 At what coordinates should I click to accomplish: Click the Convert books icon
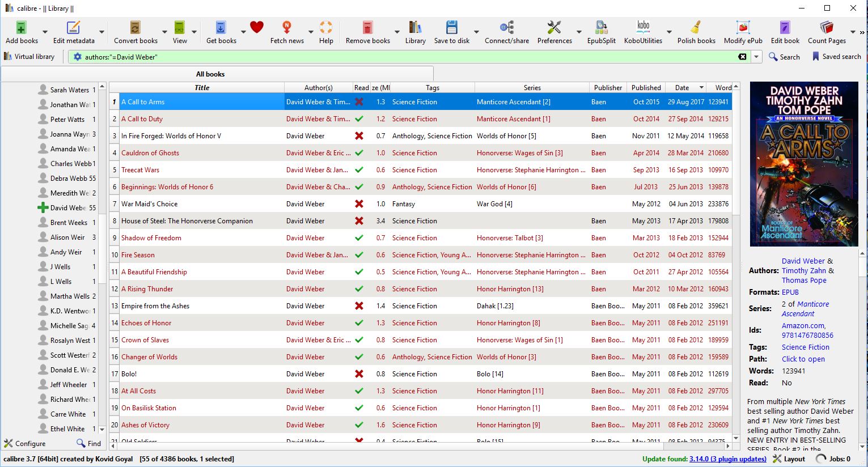coord(136,28)
